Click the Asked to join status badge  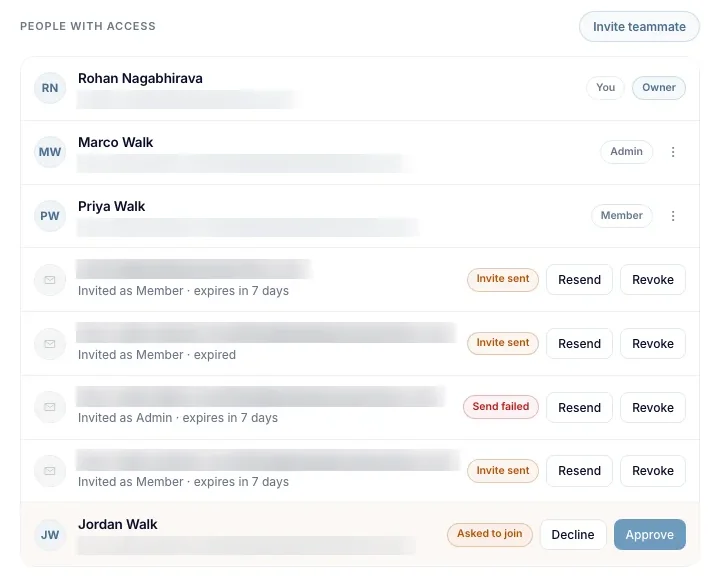click(x=489, y=534)
